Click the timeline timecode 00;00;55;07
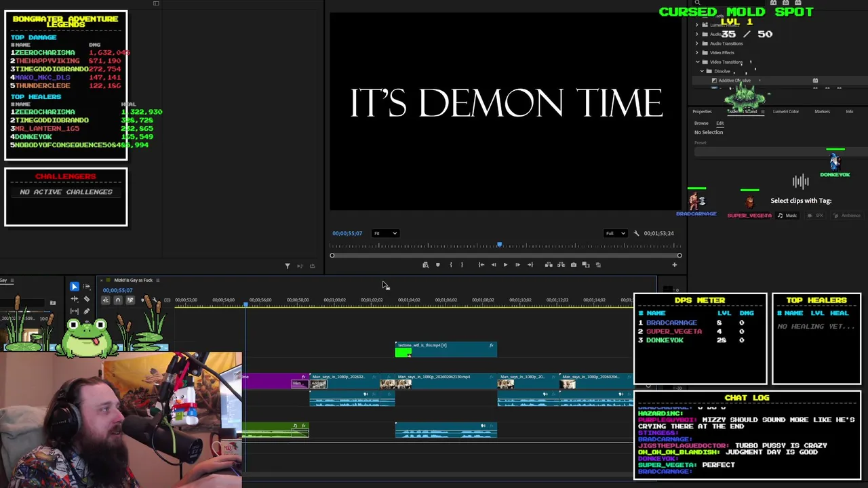The image size is (868, 488). pos(118,290)
